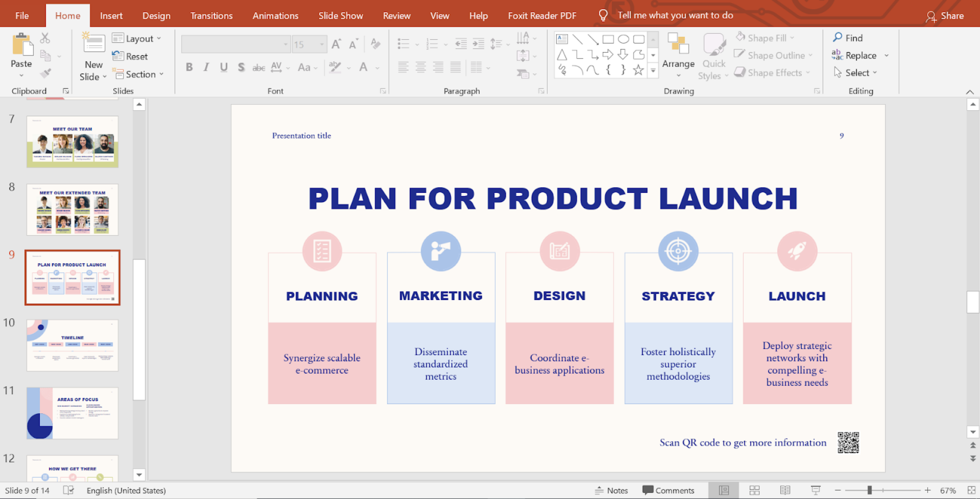Click zoom out minus button
Viewport: 980px width, 499px height.
[x=838, y=490]
